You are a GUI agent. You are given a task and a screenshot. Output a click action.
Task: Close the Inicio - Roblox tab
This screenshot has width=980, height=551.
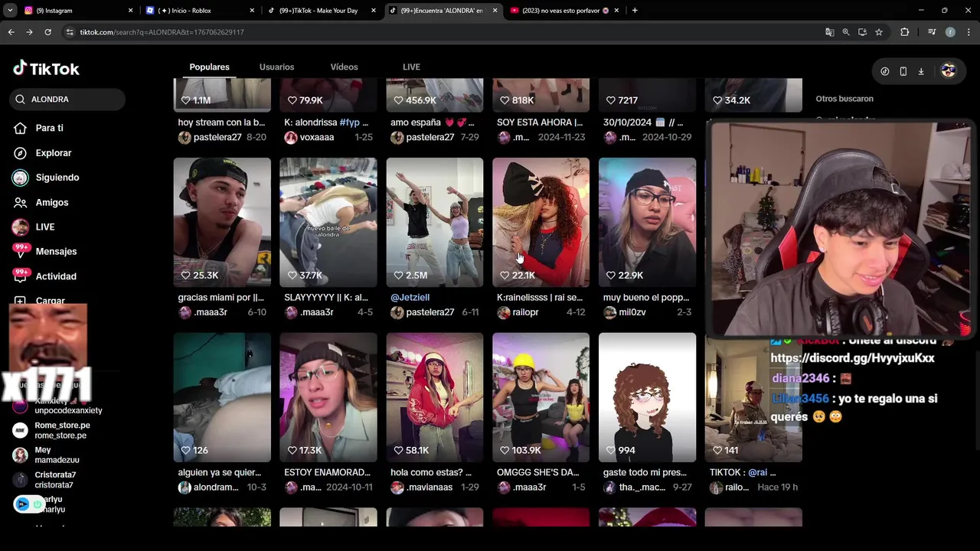pos(252,11)
